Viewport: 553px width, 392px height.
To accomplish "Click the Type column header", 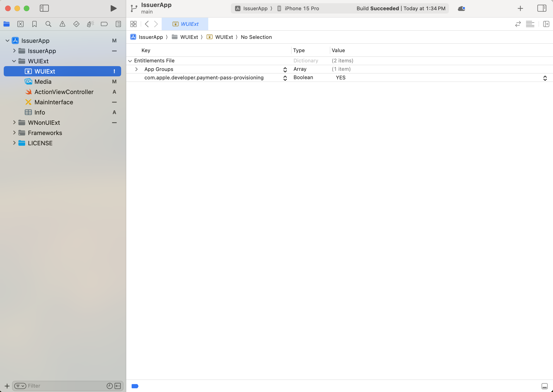I will pos(299,50).
